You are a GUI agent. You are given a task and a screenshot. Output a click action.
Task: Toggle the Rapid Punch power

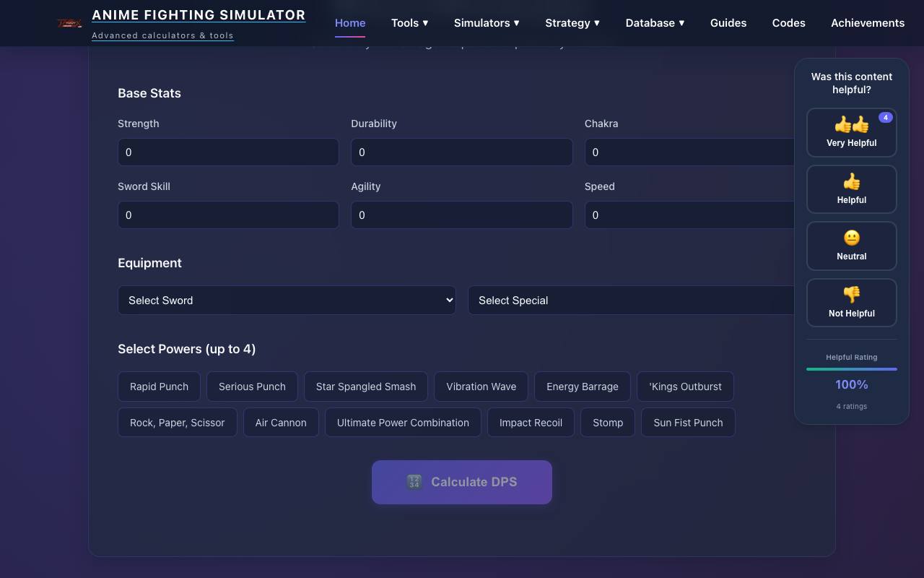(x=159, y=387)
